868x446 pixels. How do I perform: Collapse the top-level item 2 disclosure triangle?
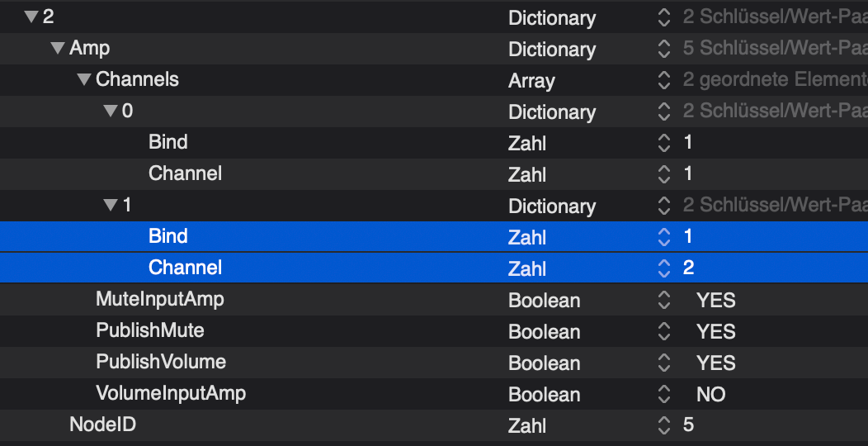point(31,17)
